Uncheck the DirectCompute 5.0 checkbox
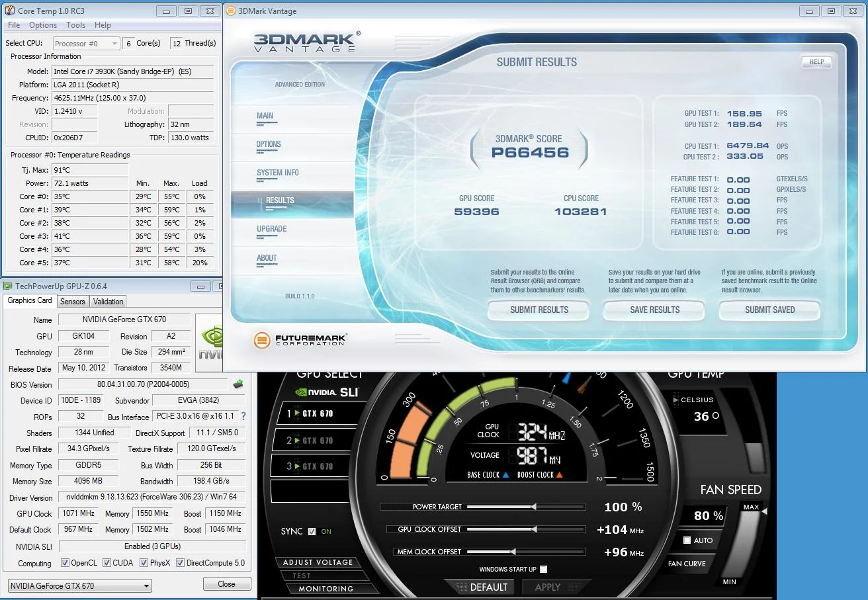 pyautogui.click(x=180, y=563)
